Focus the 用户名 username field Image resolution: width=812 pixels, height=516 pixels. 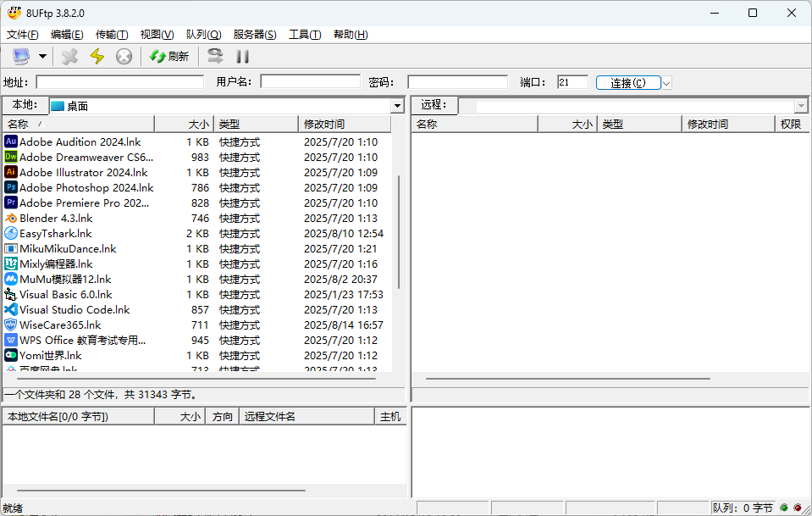point(310,82)
